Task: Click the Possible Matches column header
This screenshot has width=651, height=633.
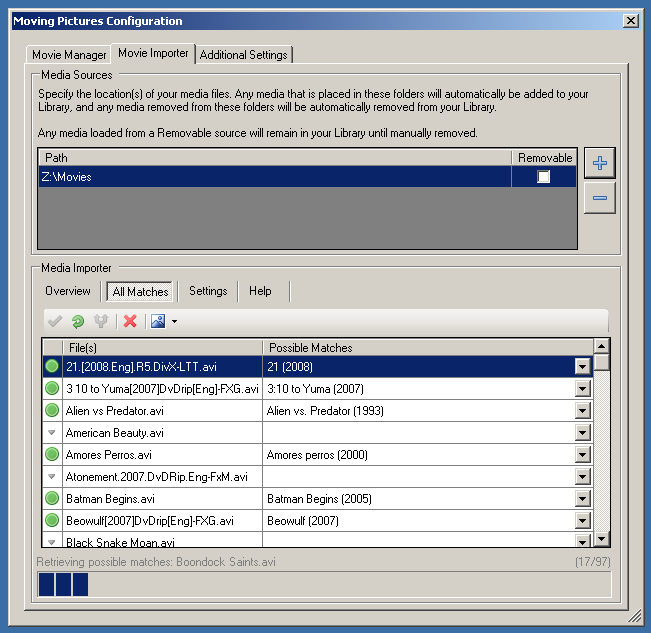Action: pos(427,348)
